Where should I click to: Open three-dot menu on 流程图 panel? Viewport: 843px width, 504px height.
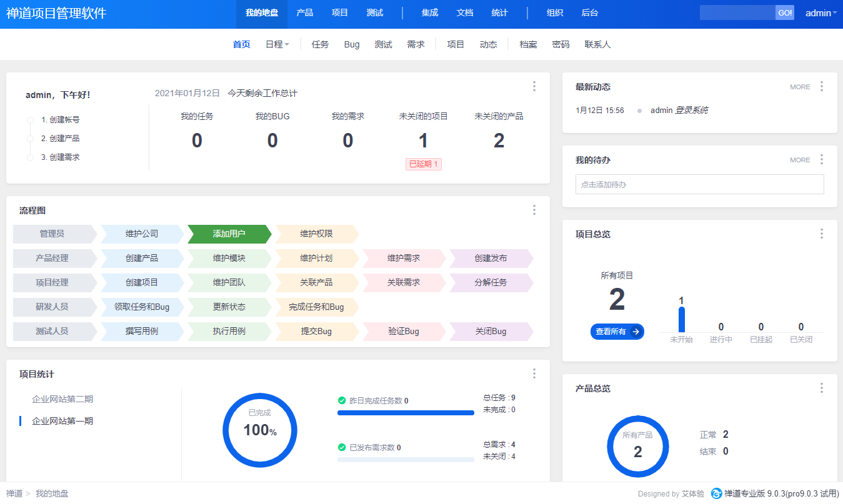click(x=534, y=210)
